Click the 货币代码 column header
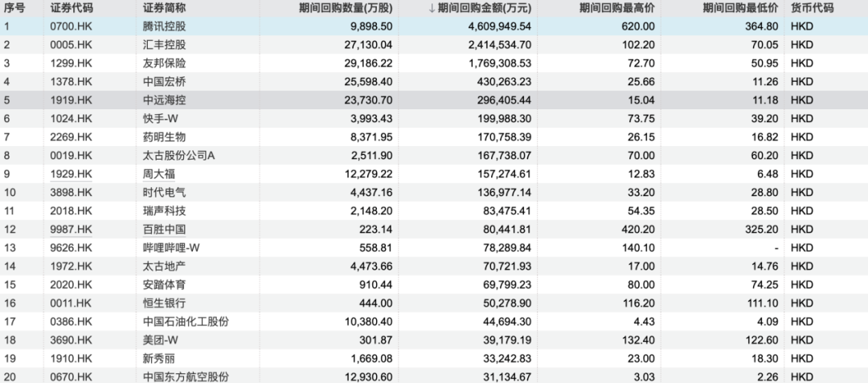 point(812,9)
